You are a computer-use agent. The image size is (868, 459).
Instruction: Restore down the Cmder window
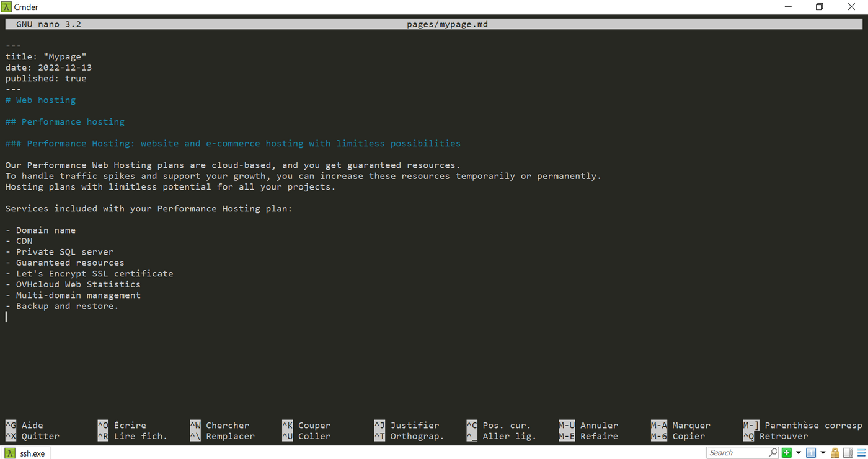pyautogui.click(x=819, y=7)
